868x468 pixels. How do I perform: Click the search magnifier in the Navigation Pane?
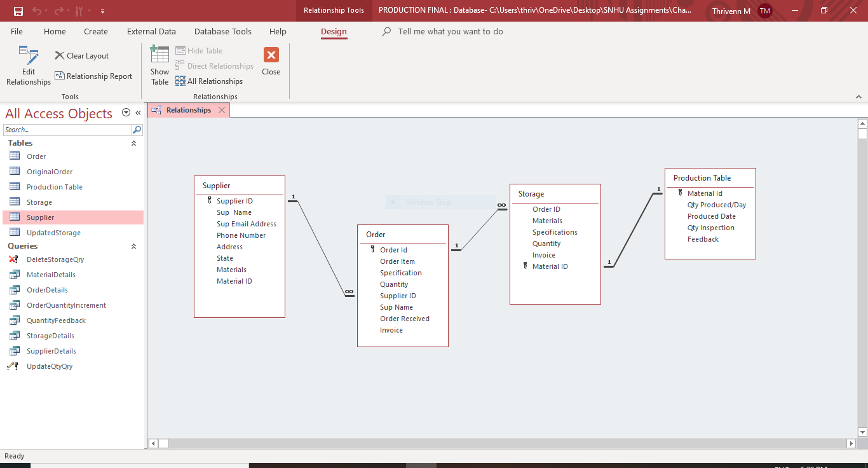[137, 129]
